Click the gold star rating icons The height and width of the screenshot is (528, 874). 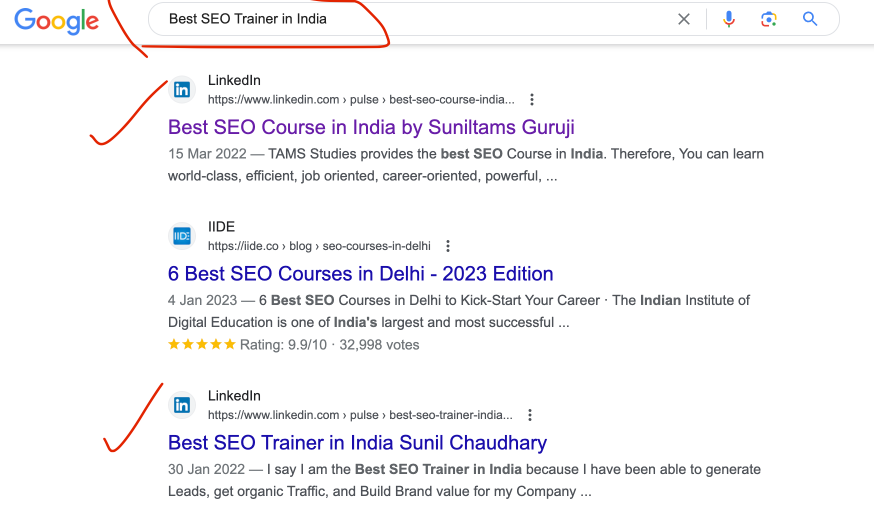[202, 344]
